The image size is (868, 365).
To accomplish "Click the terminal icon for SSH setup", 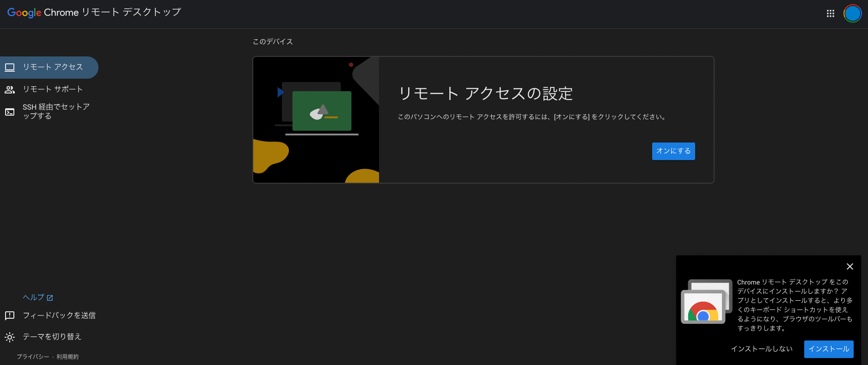I will coord(10,112).
